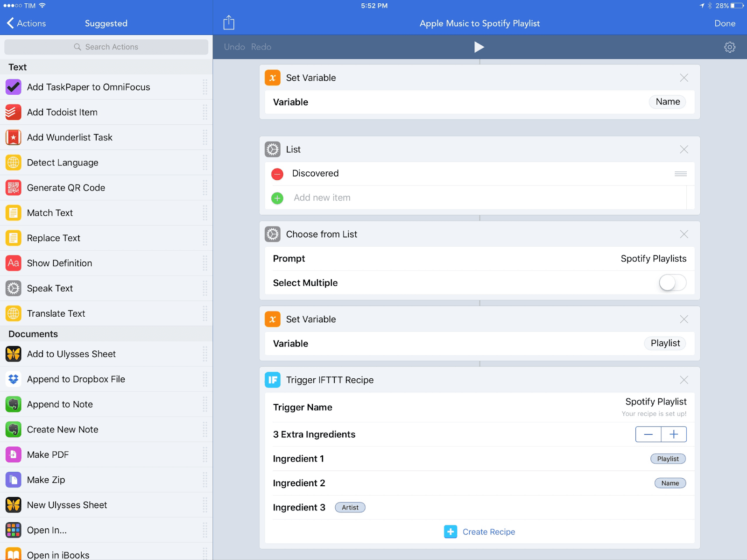
Task: Open workflow settings gear
Action: tap(730, 47)
